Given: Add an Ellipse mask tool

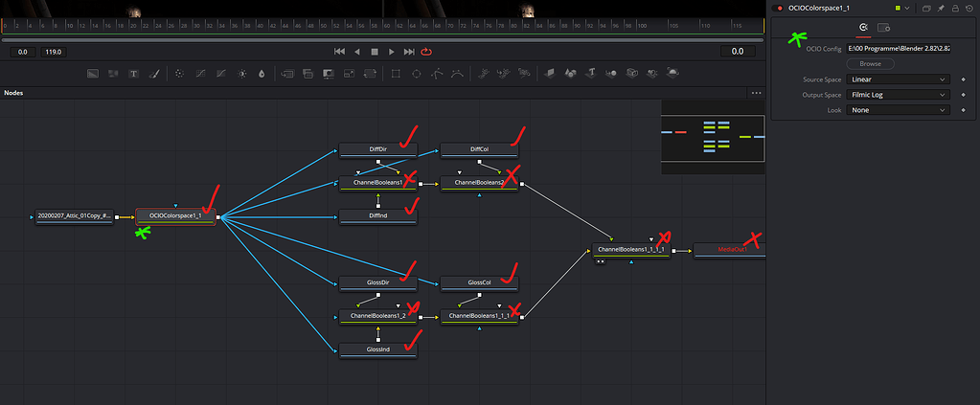Looking at the screenshot, I should (417, 73).
